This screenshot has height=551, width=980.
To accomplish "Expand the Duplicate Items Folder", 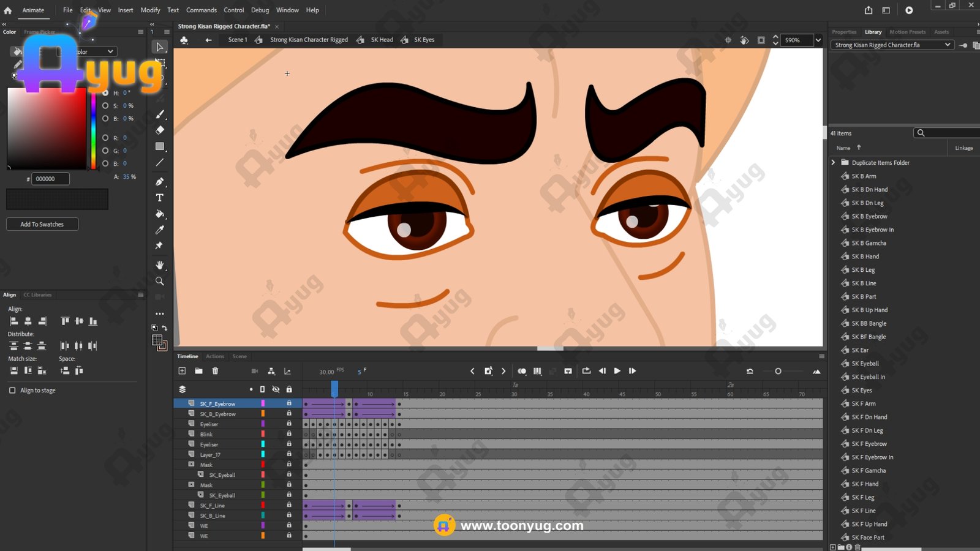I will pos(833,163).
